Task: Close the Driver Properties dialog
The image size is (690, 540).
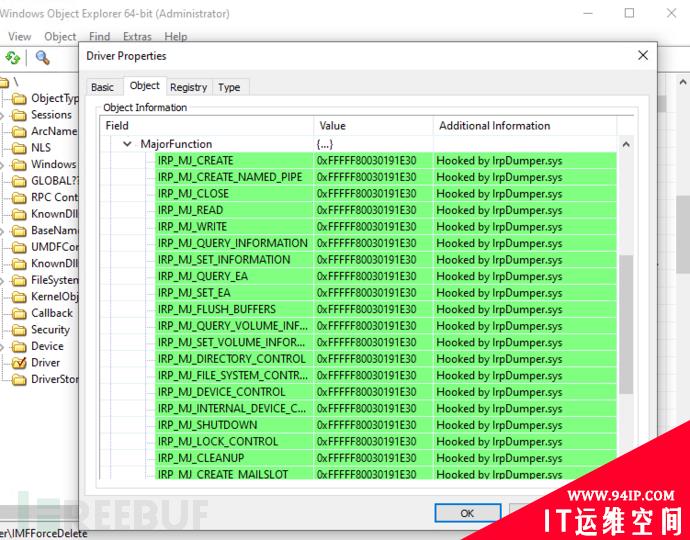Action: click(x=643, y=55)
